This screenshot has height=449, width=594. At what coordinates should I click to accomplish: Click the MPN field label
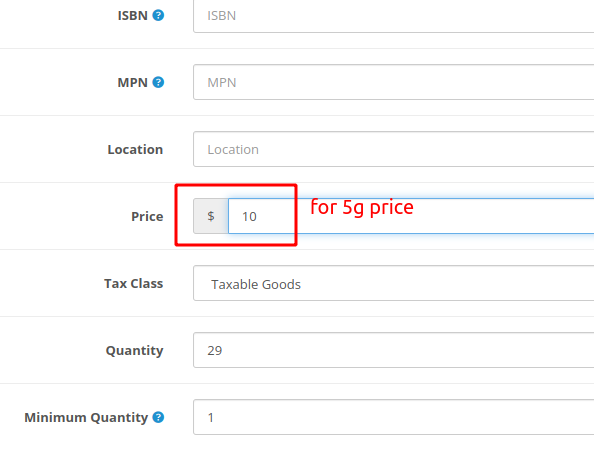(x=133, y=82)
